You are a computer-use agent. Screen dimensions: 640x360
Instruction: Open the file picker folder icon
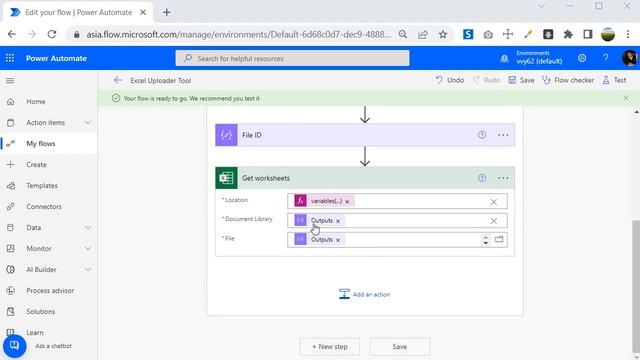coord(499,240)
